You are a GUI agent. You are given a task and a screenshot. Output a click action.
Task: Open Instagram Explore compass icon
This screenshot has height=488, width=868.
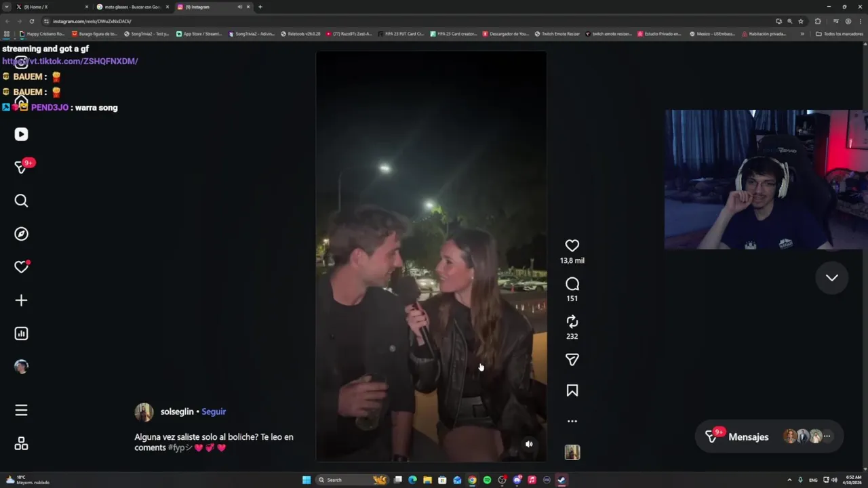(21, 234)
